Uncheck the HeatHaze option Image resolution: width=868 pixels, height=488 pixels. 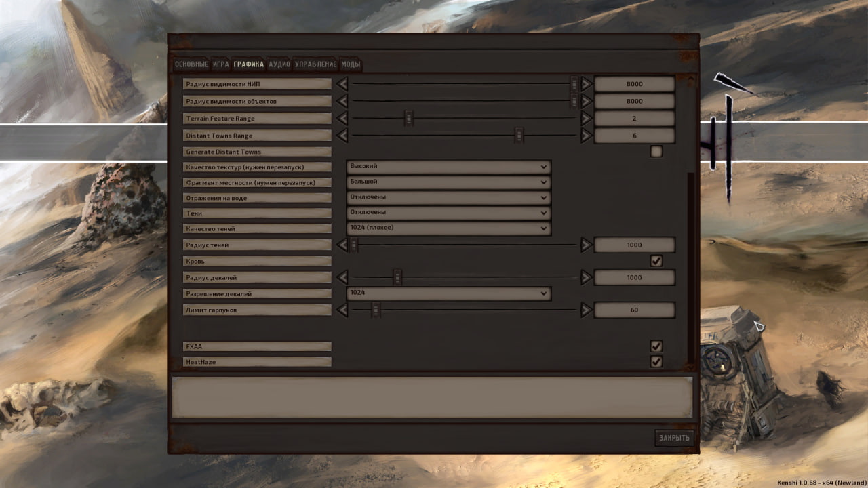656,362
